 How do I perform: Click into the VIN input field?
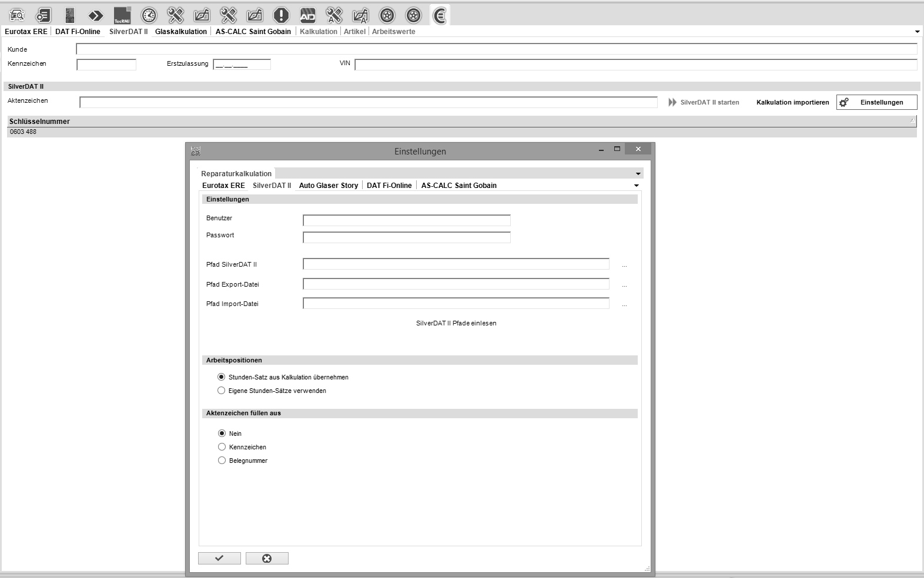point(636,65)
